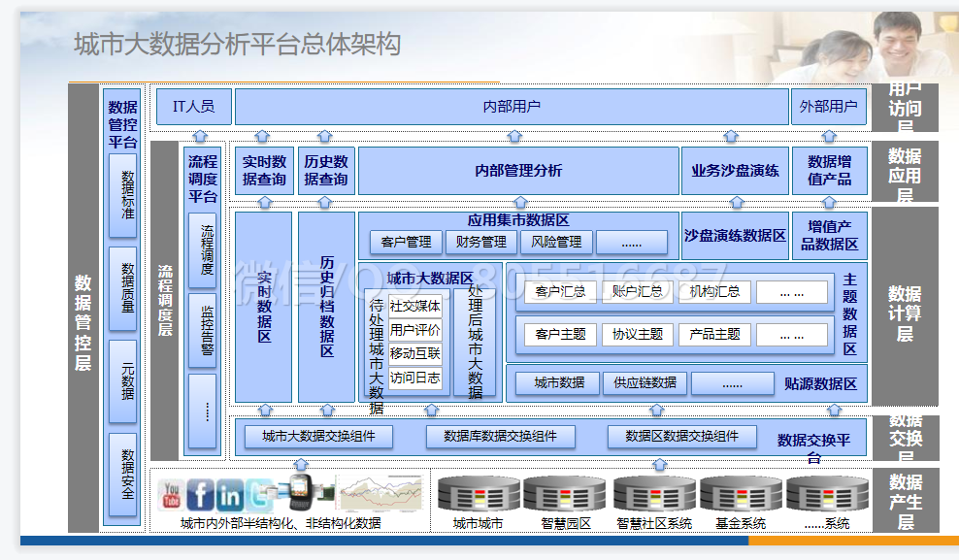Click the 数据区数据交换组件 box
The image size is (959, 560).
pos(682,437)
